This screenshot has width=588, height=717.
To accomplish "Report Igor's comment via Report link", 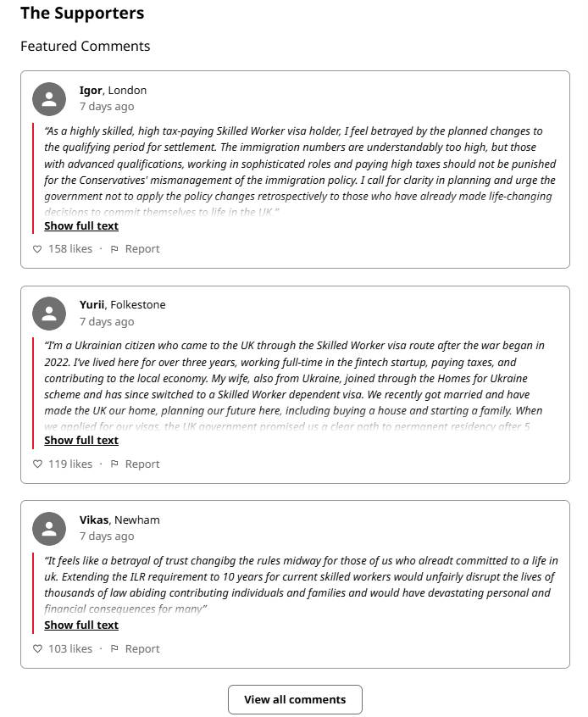I will (x=142, y=249).
